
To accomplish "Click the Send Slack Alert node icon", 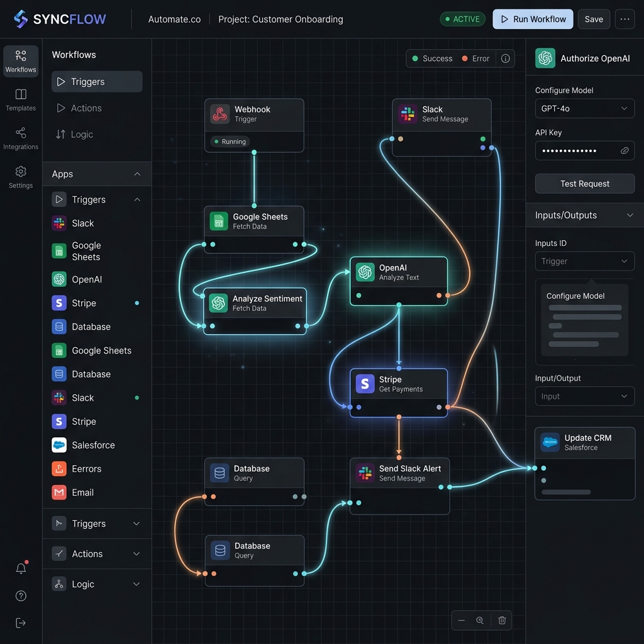I will [365, 473].
